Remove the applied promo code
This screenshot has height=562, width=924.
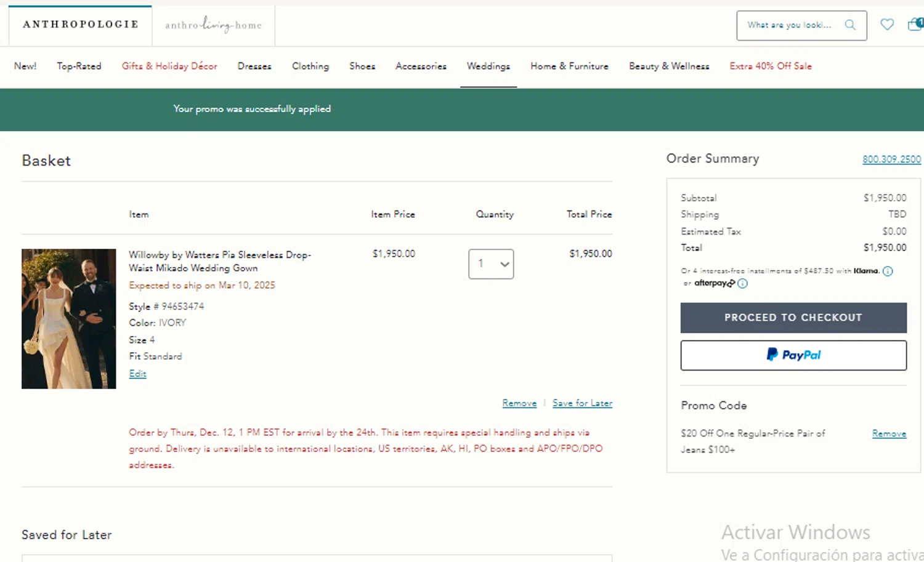point(889,433)
